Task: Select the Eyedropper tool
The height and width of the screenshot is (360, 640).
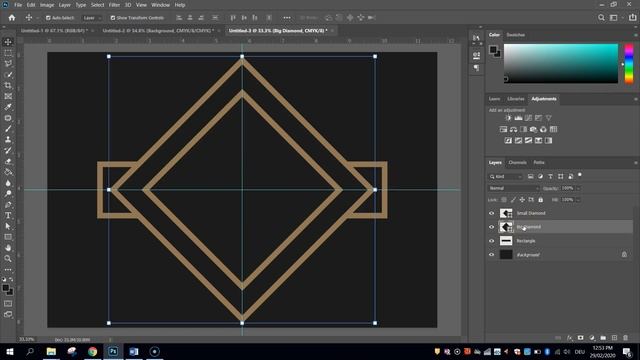Action: (8, 107)
